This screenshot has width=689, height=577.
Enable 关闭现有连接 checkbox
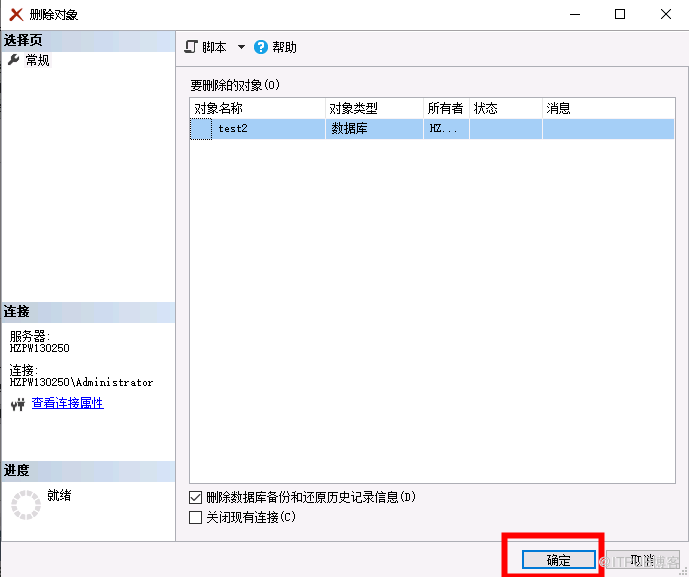196,517
